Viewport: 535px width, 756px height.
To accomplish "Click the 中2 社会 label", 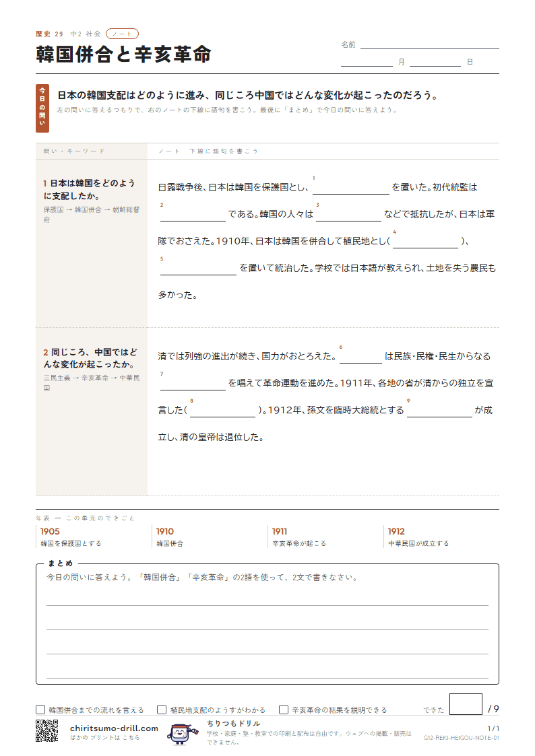I will pos(86,34).
